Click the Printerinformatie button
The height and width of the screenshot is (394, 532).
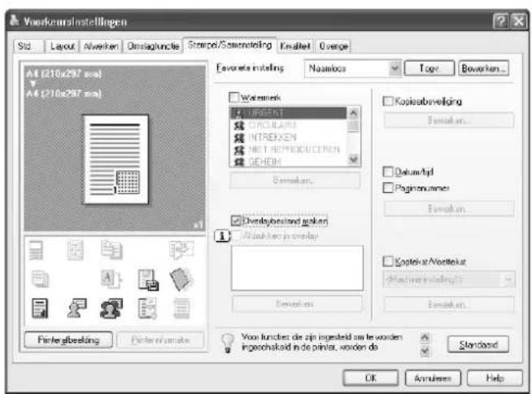(160, 340)
